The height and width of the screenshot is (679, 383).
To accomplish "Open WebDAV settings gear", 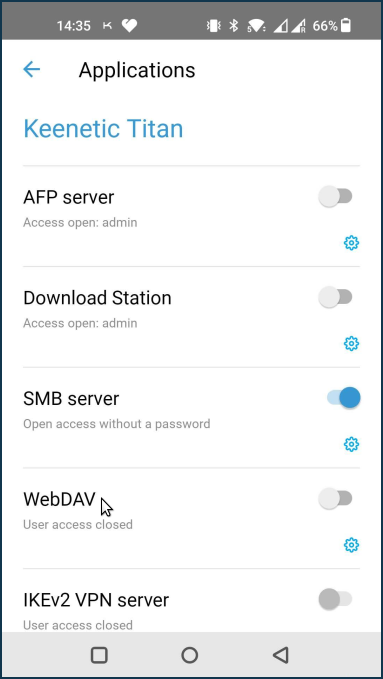I will [351, 545].
